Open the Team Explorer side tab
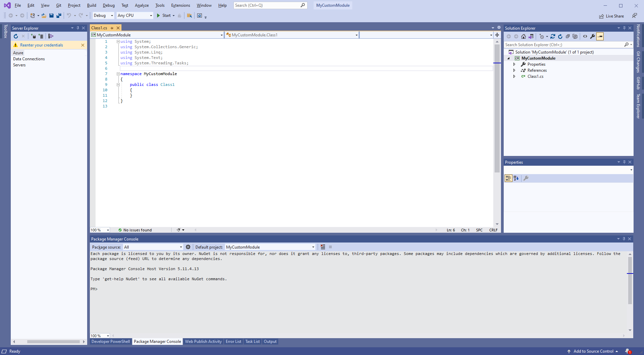 (638, 106)
